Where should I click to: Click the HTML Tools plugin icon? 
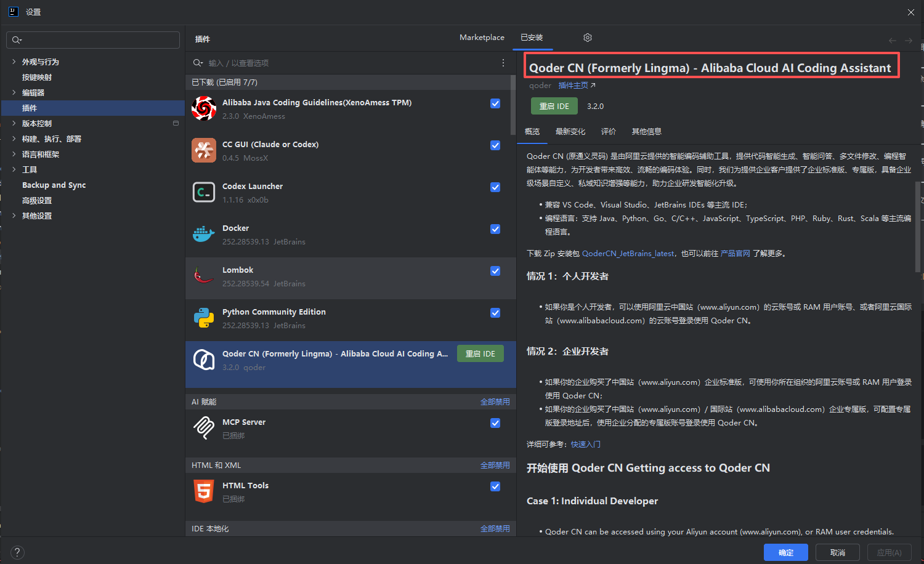click(x=204, y=491)
